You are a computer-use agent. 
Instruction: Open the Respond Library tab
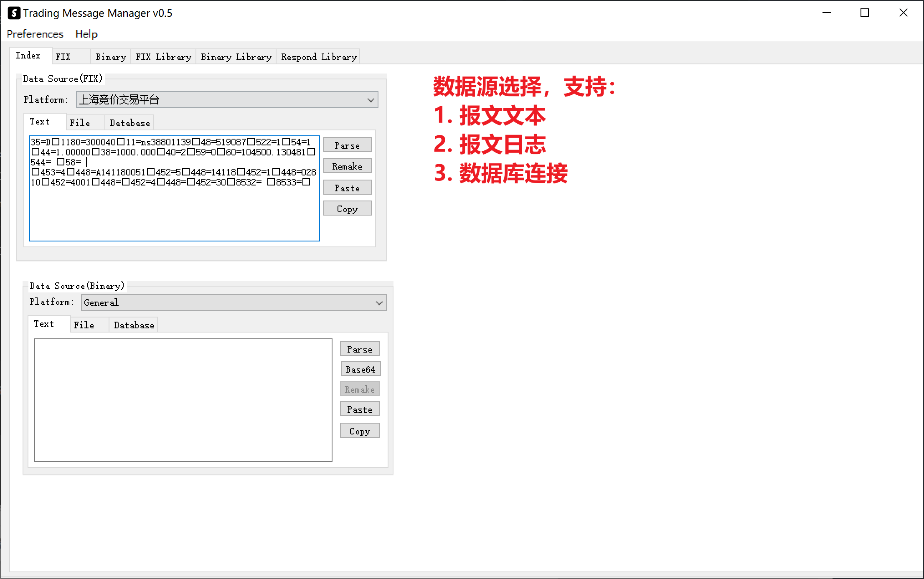click(x=319, y=57)
